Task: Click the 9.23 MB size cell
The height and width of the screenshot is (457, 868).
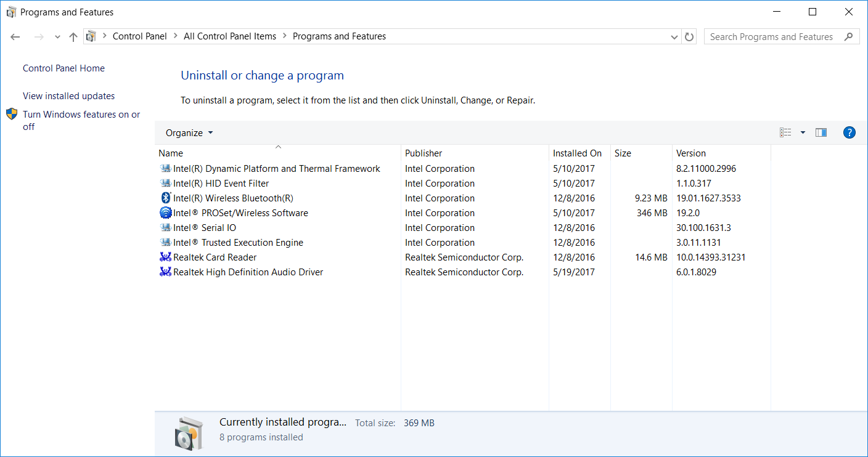Action: point(651,198)
